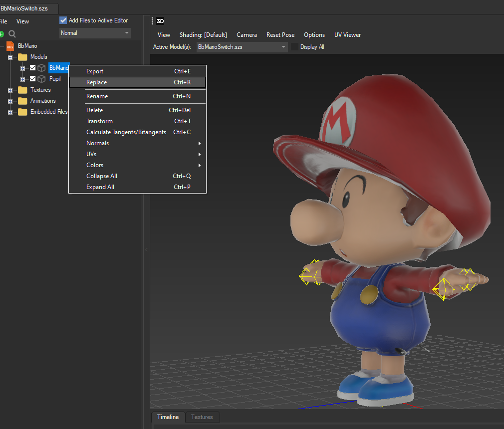
Task: Open the Normal mode combo box
Action: point(95,32)
